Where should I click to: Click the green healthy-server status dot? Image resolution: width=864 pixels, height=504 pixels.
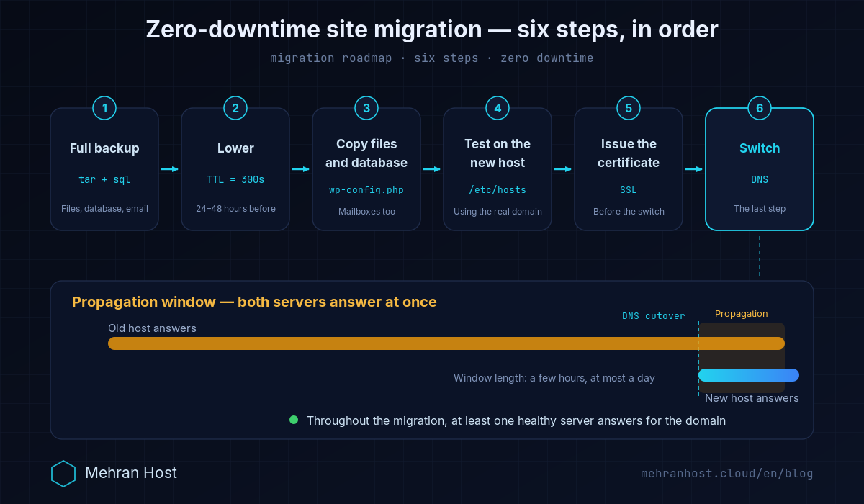(294, 420)
